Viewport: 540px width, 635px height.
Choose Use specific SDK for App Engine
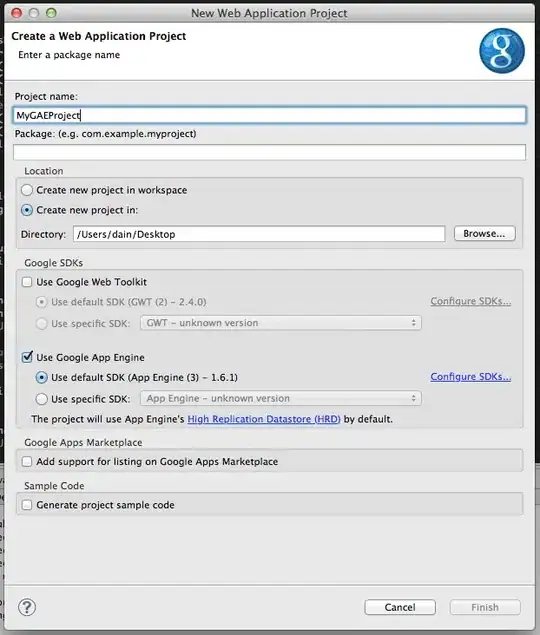41,399
